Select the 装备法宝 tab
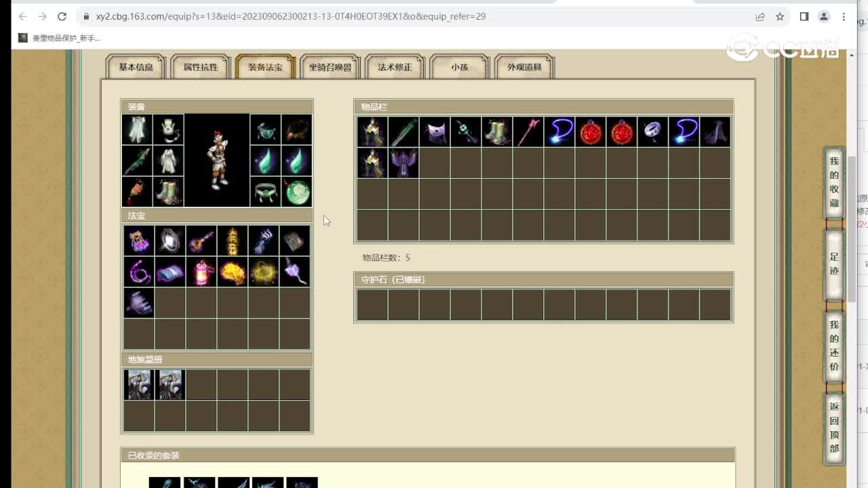 point(265,67)
